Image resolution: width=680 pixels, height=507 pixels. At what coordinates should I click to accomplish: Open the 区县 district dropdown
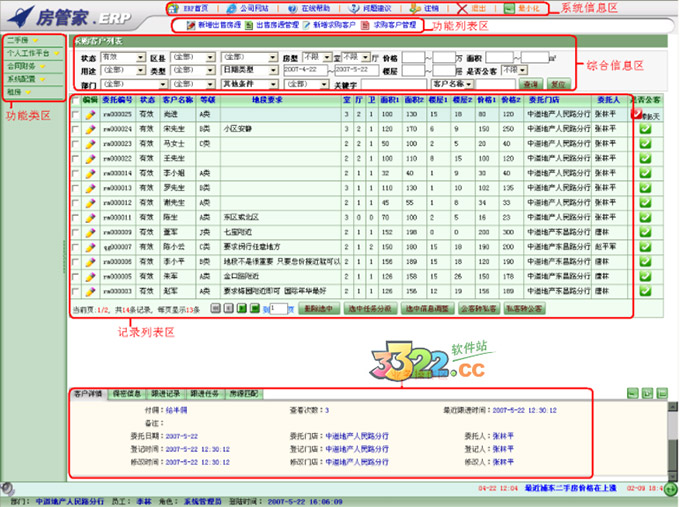click(193, 57)
